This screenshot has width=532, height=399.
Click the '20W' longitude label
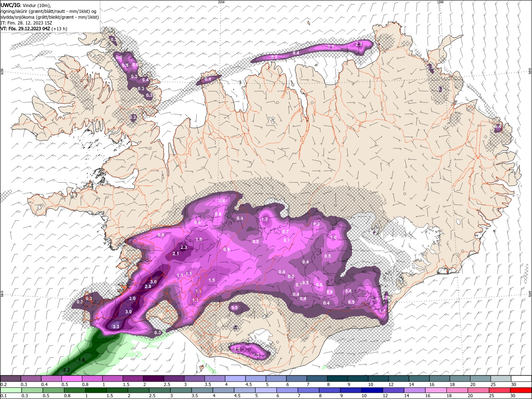point(222,2)
